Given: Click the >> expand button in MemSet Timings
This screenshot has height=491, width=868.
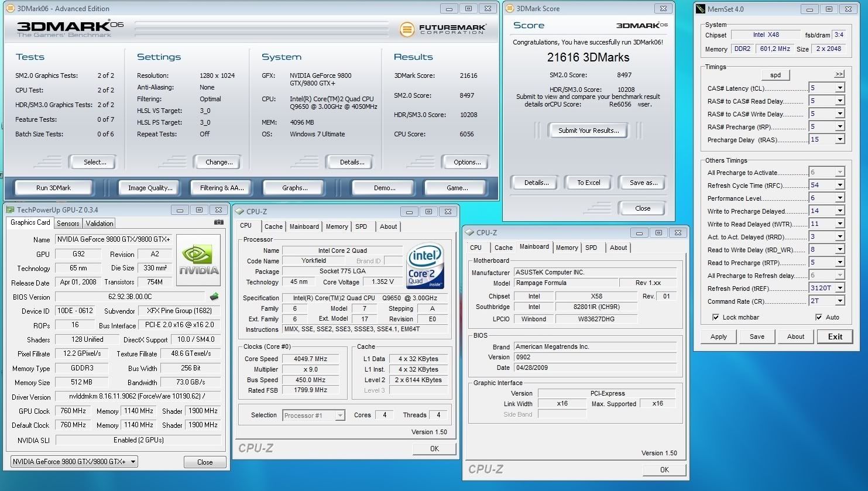Looking at the screenshot, I should 839,74.
